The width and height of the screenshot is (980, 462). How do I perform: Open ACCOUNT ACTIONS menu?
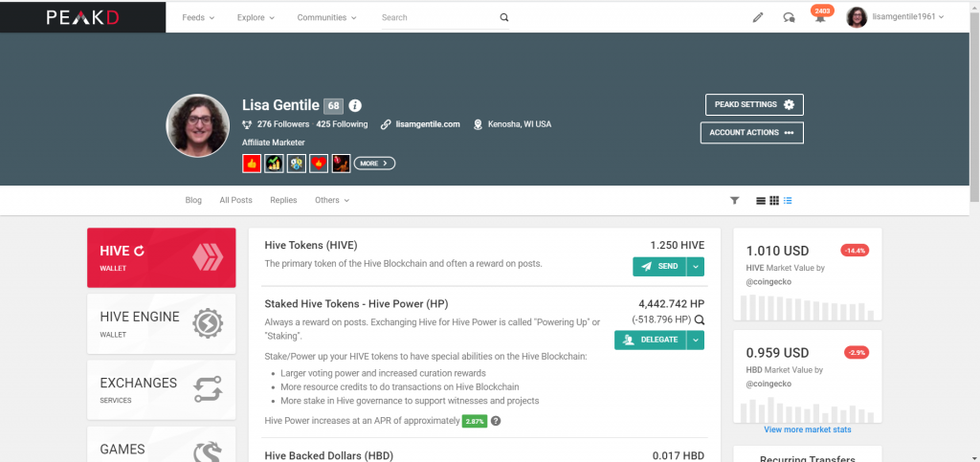752,133
